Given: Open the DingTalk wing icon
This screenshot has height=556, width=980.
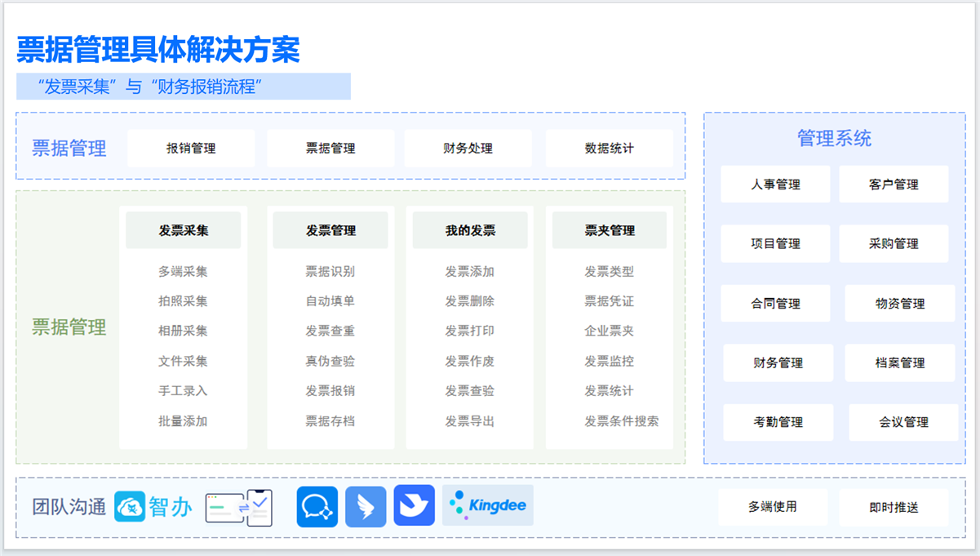Looking at the screenshot, I should (x=366, y=507).
